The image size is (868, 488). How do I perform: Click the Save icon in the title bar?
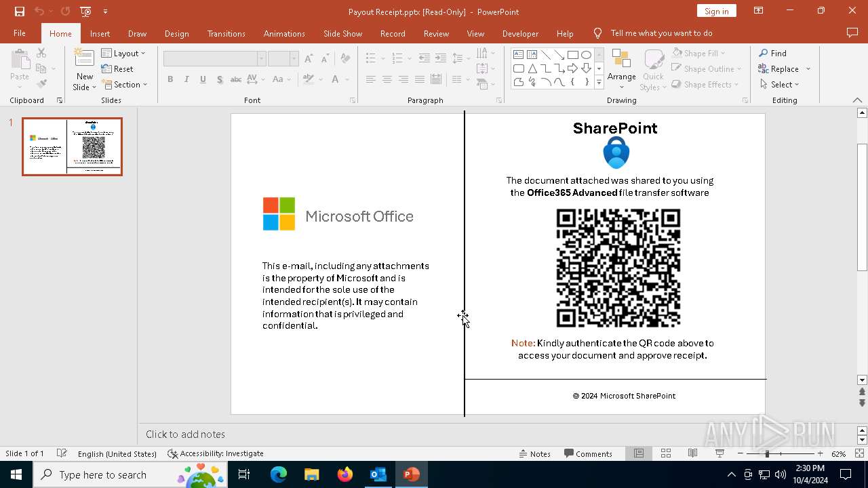tap(20, 12)
